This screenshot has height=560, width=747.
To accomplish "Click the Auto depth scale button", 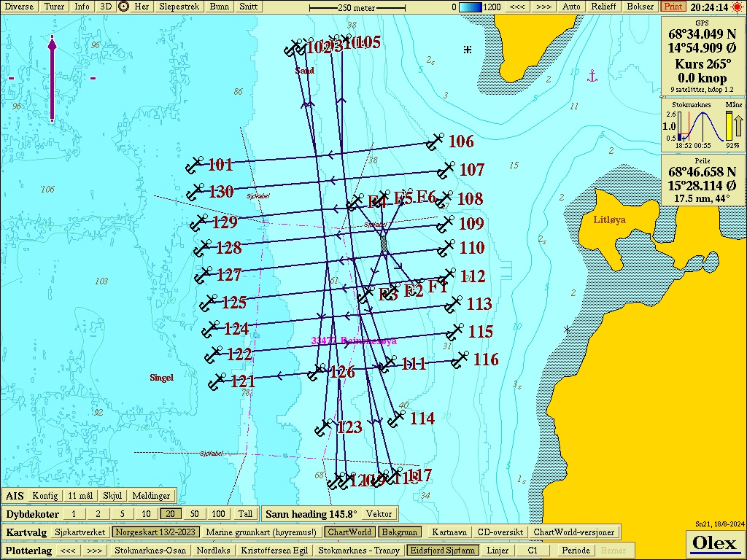I will coord(571,7).
